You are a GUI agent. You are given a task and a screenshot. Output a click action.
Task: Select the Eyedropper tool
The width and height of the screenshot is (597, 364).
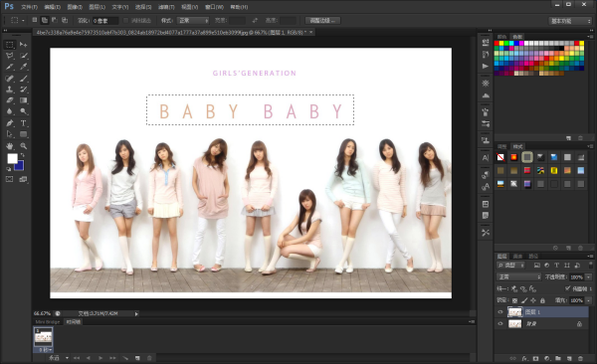[x=23, y=67]
